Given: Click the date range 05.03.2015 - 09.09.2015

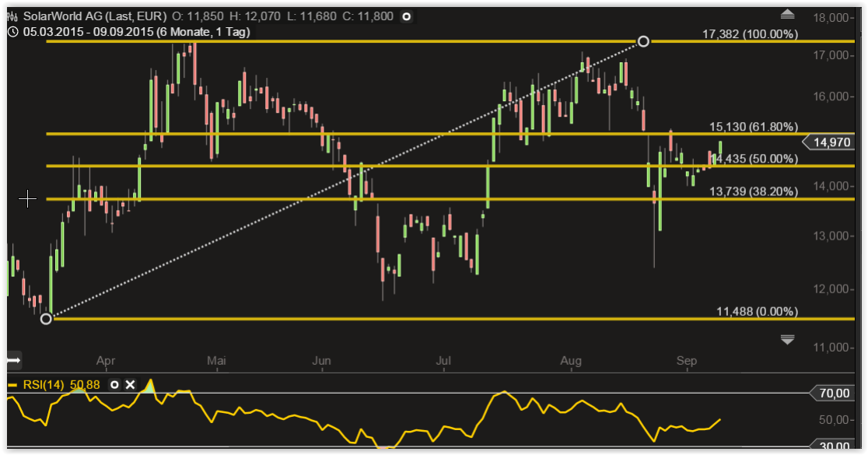Looking at the screenshot, I should point(88,32).
